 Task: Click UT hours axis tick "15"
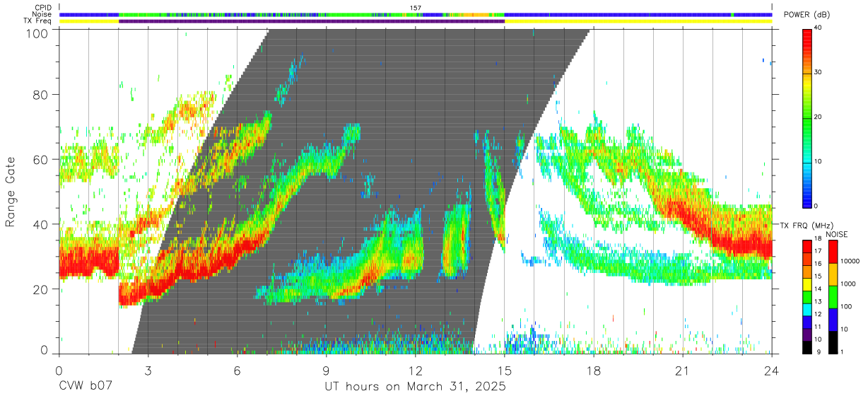(x=505, y=370)
